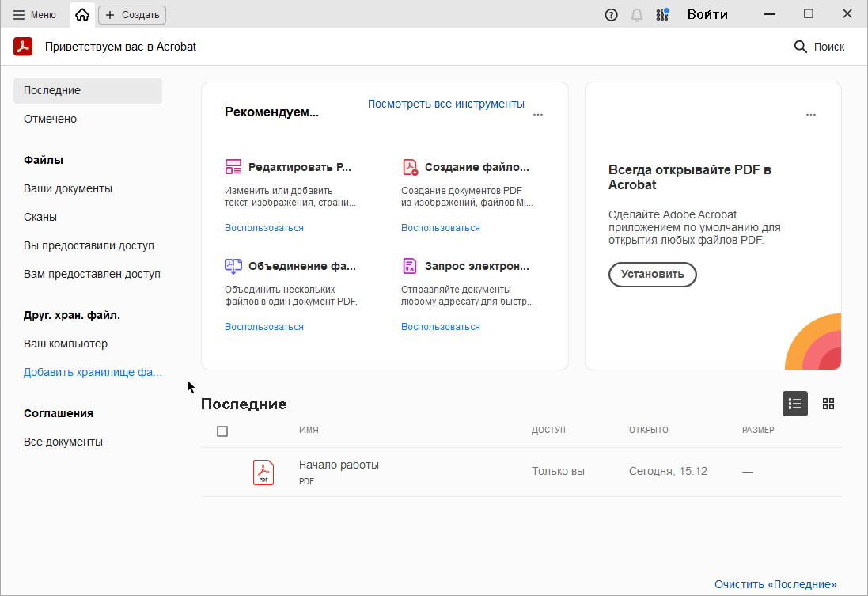
Task: Click the Запрос электронных подписей icon
Action: (410, 266)
